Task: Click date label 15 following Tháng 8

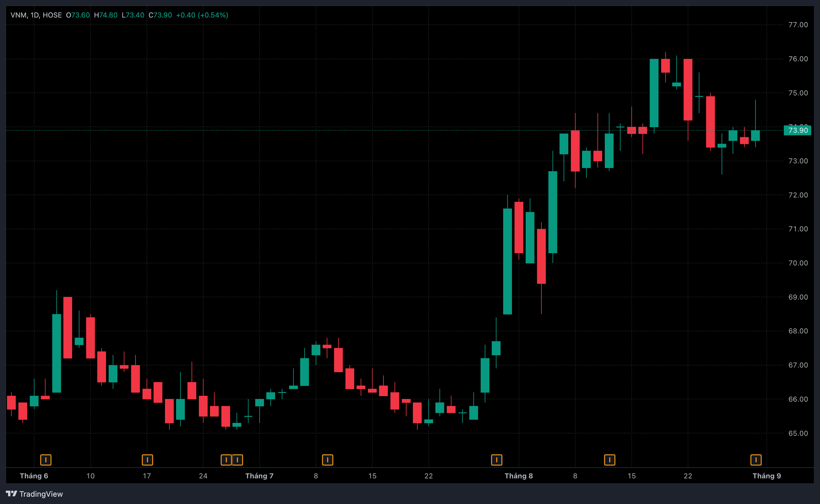Action: (632, 476)
